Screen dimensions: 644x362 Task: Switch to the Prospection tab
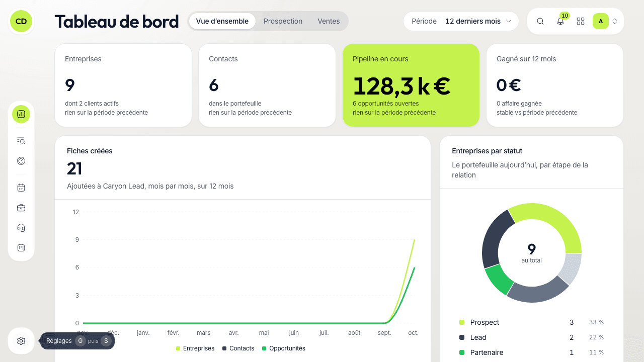(x=283, y=21)
